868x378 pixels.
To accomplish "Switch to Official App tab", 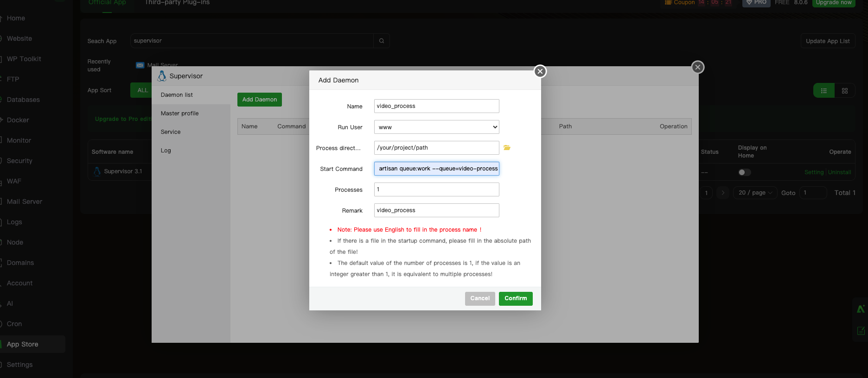I will [x=107, y=3].
